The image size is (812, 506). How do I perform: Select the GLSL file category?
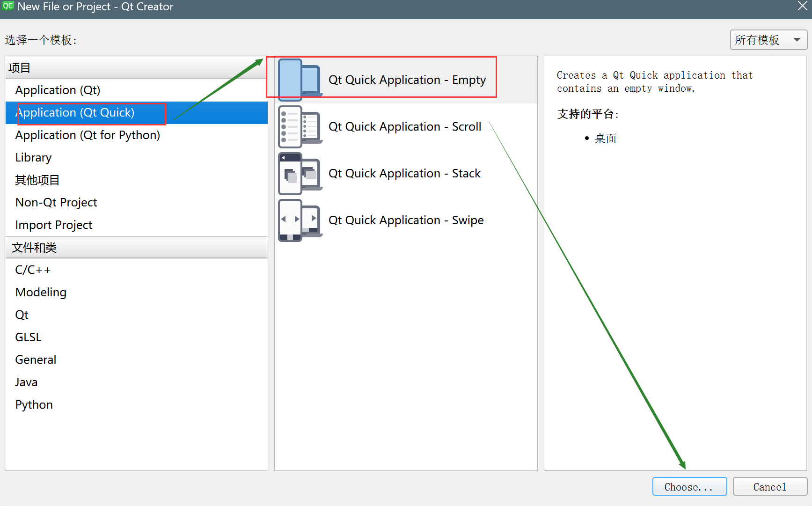[x=136, y=337]
